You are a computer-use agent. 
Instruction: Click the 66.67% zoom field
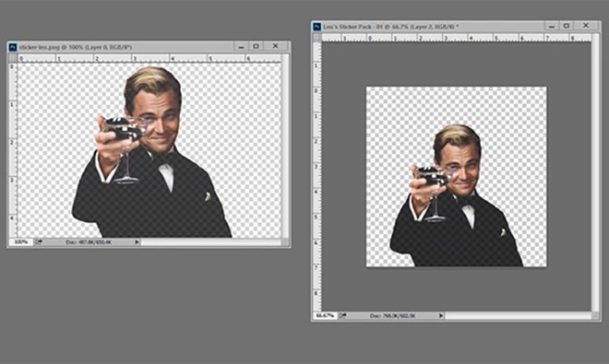pyautogui.click(x=325, y=315)
